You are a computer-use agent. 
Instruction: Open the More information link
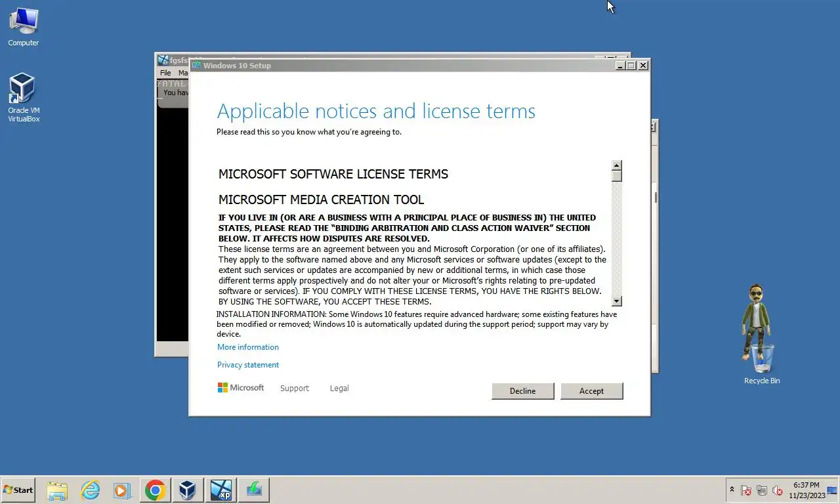(248, 347)
